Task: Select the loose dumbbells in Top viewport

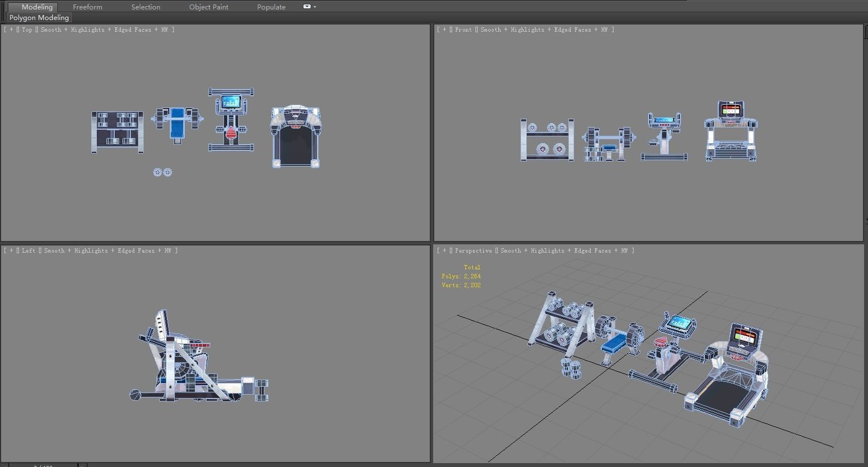Action: pos(163,172)
